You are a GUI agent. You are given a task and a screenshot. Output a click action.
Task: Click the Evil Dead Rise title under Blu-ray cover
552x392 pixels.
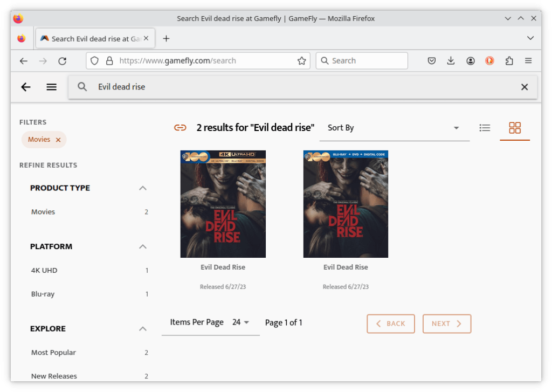coord(346,267)
